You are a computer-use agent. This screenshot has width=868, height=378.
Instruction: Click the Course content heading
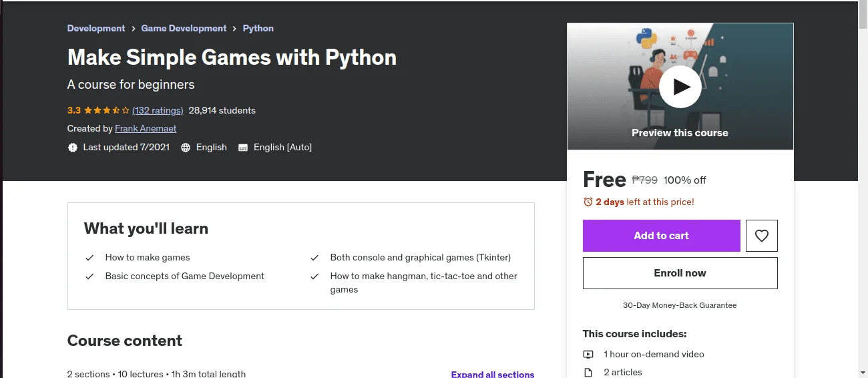(125, 341)
